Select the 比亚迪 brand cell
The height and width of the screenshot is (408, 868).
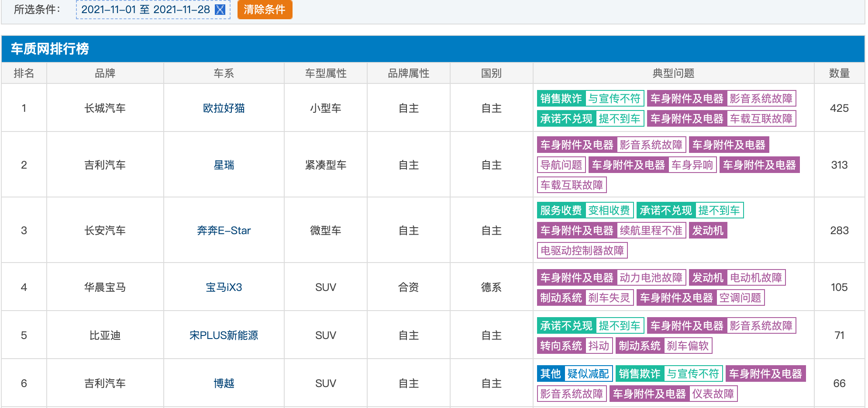point(105,335)
